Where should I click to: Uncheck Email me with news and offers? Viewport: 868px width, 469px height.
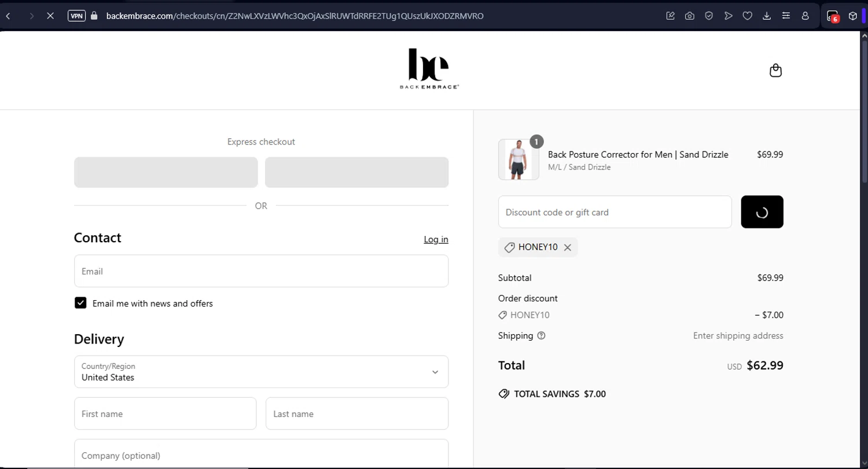click(80, 303)
